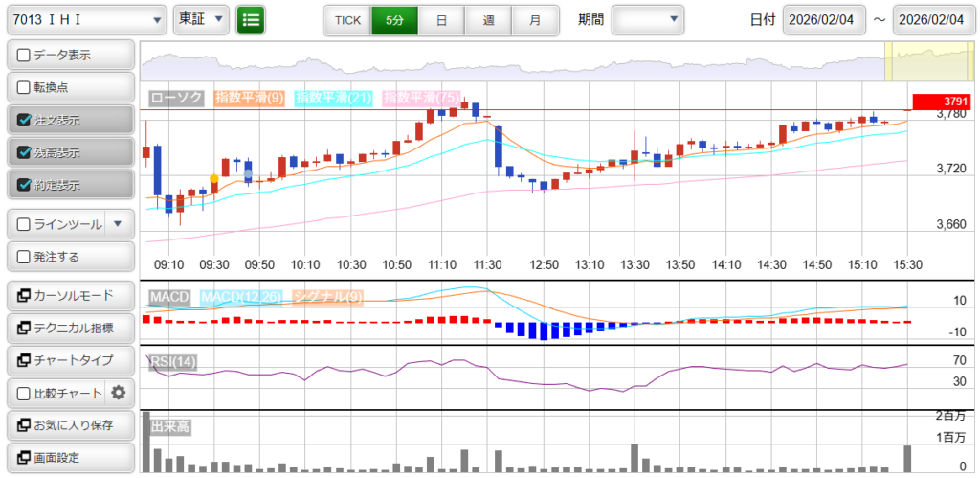Click お気に入り保存 to save favorite
The width and height of the screenshot is (980, 478).
pos(69,424)
